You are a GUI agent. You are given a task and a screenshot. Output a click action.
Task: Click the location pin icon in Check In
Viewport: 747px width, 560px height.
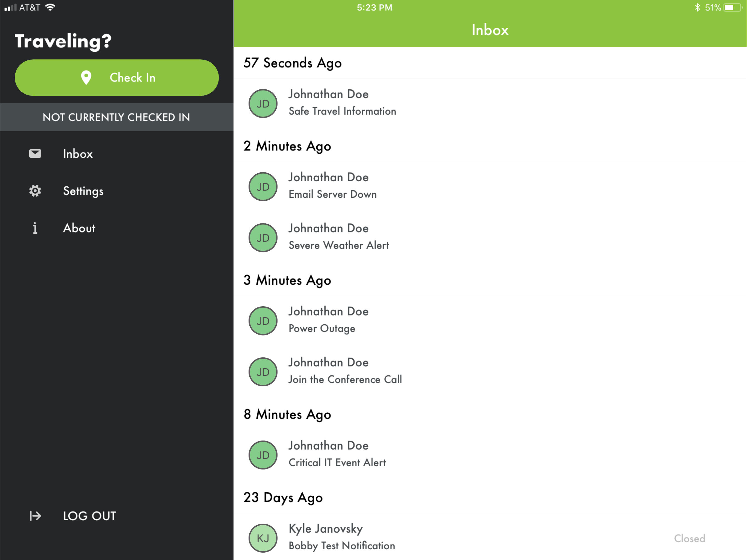[86, 78]
